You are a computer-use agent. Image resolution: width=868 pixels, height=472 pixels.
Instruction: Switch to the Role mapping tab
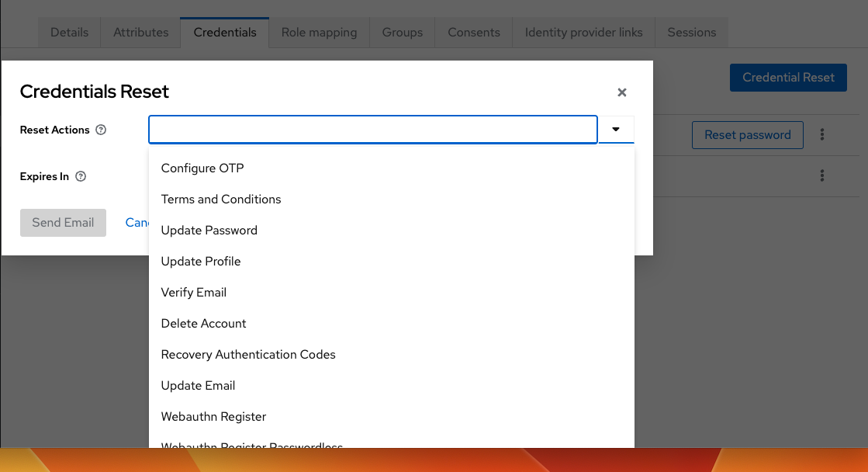pyautogui.click(x=318, y=32)
